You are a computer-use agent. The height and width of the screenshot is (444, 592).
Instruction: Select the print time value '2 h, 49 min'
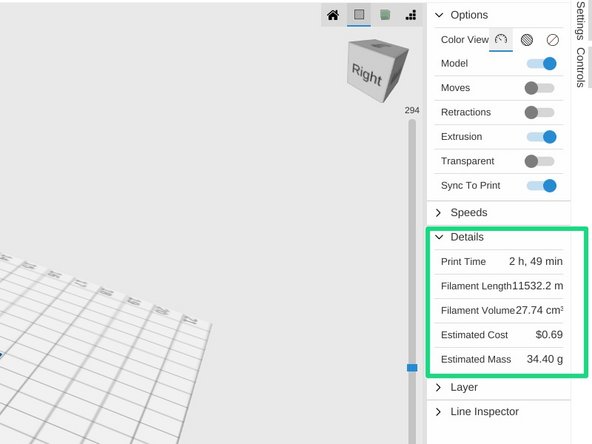[535, 261]
